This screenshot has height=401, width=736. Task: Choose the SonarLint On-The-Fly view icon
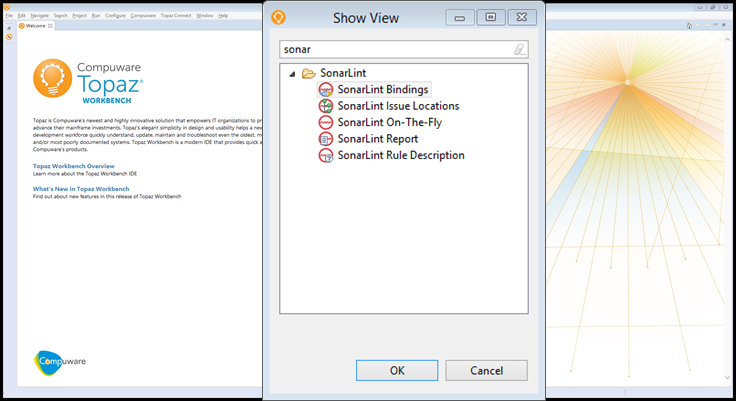point(325,123)
